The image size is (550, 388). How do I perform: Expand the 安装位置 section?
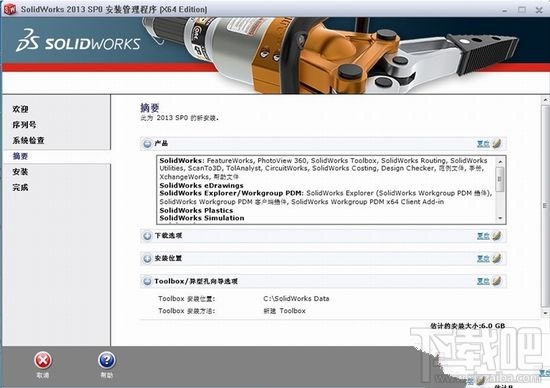tap(147, 259)
